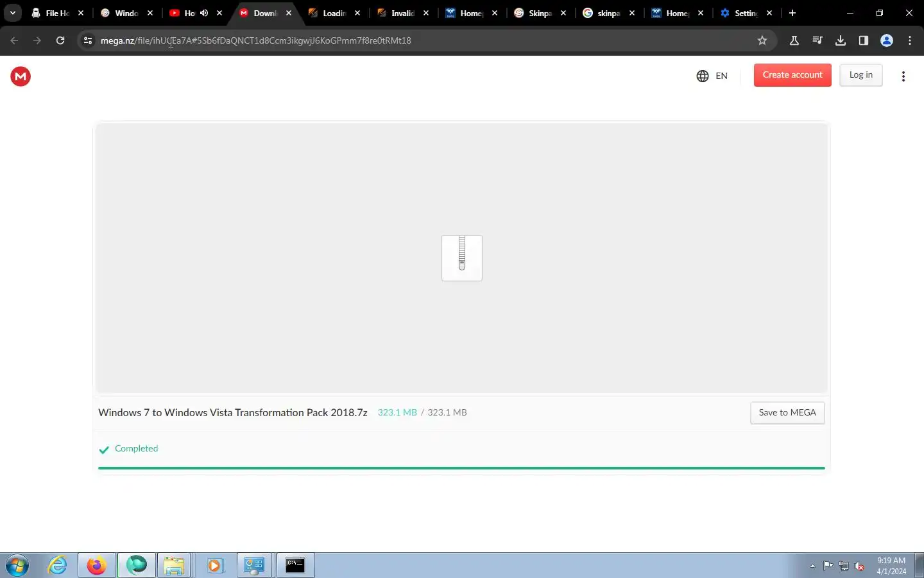Open Chrome's three-dot main menu
Viewport: 924px width, 578px height.
pos(910,40)
